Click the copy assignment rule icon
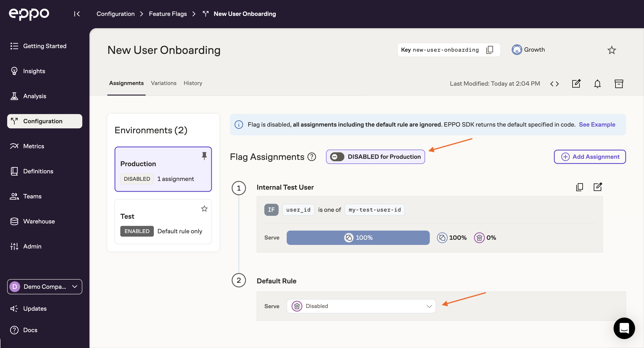644x348 pixels. (x=579, y=187)
